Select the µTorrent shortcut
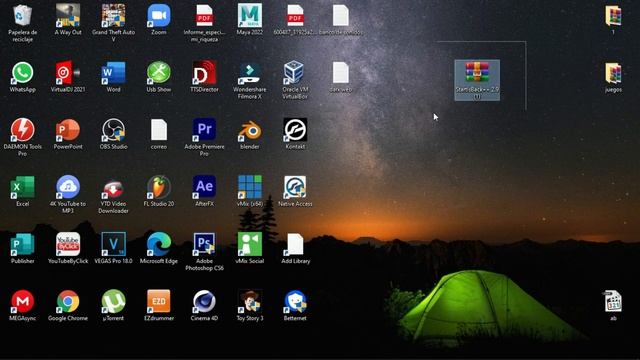This screenshot has height=360, width=640. click(x=113, y=301)
